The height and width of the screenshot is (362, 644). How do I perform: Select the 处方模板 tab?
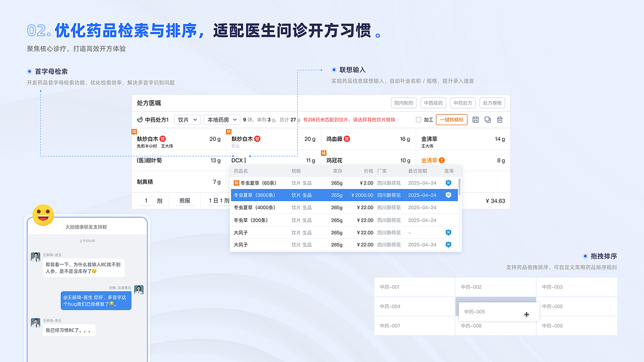(492, 103)
